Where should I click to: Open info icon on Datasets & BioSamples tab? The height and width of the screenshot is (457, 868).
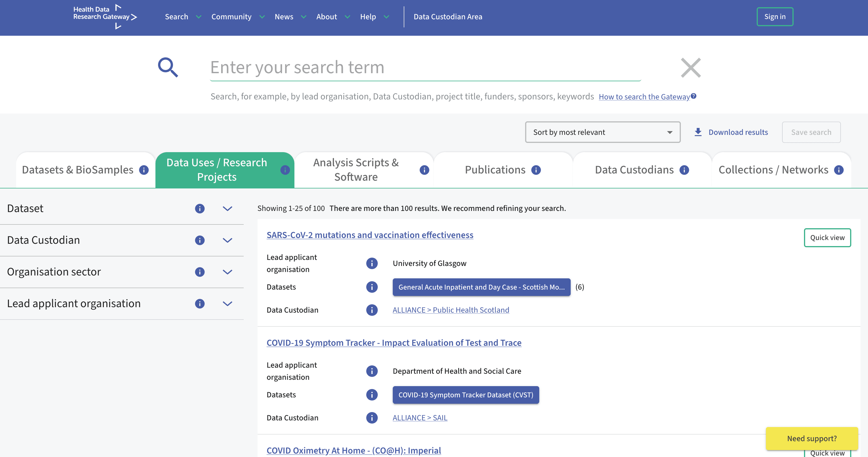[144, 170]
